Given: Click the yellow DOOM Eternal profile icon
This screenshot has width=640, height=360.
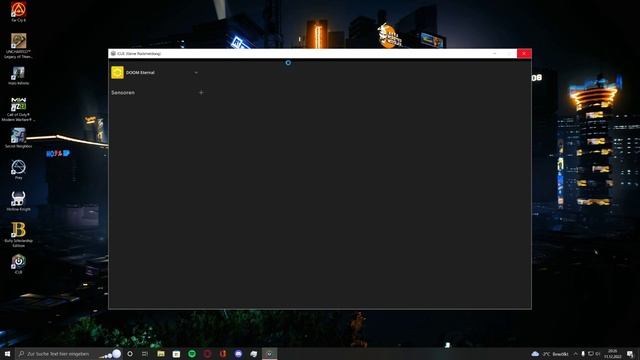Looking at the screenshot, I should (118, 72).
